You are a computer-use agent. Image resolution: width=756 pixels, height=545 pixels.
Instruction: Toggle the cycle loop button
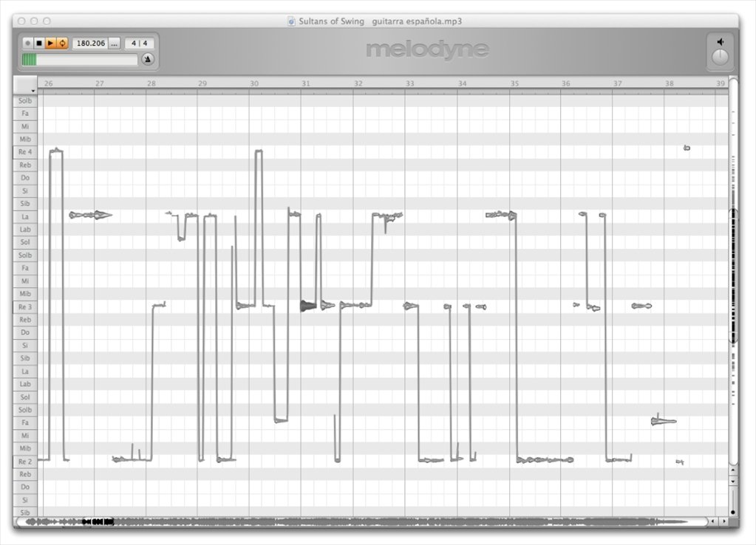click(x=62, y=44)
